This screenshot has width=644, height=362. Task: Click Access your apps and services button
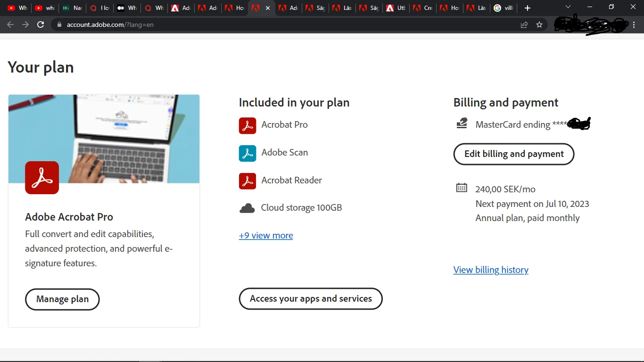[x=311, y=299]
